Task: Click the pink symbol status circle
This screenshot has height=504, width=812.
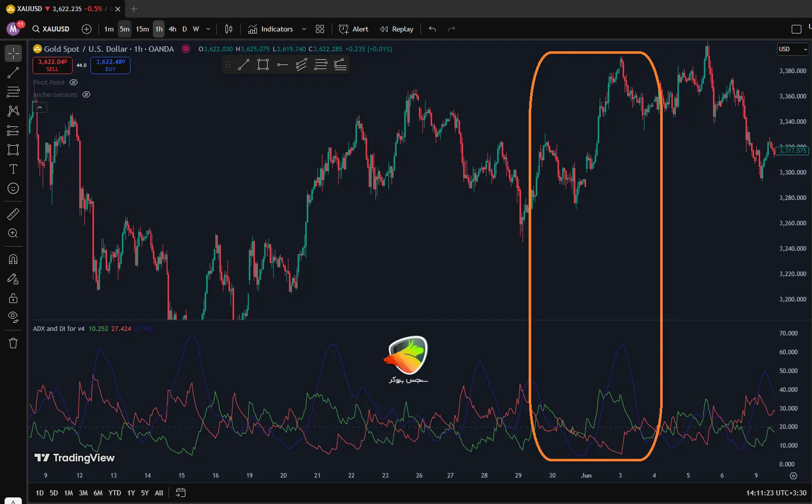Action: pyautogui.click(x=186, y=49)
